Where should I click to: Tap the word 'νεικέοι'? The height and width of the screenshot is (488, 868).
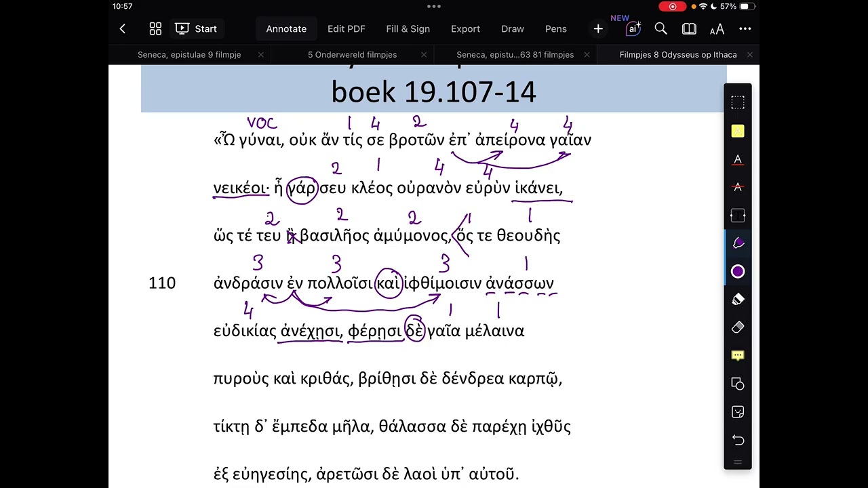click(241, 188)
